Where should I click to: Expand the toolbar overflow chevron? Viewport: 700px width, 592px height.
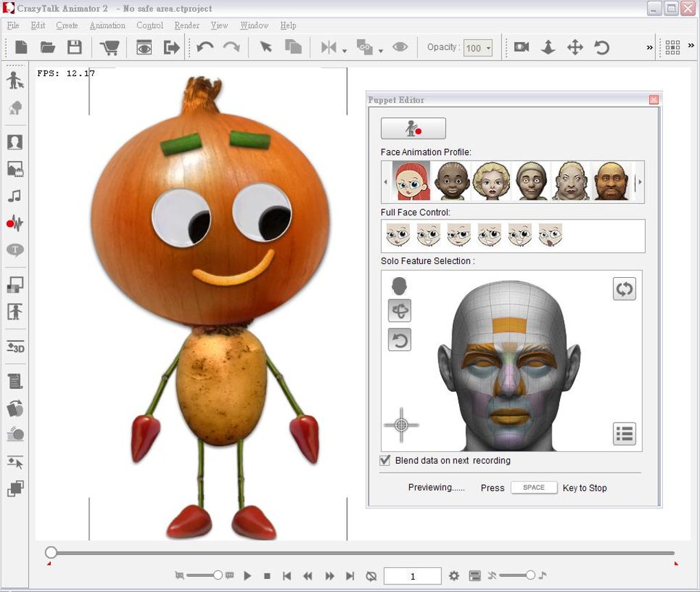pyautogui.click(x=649, y=47)
